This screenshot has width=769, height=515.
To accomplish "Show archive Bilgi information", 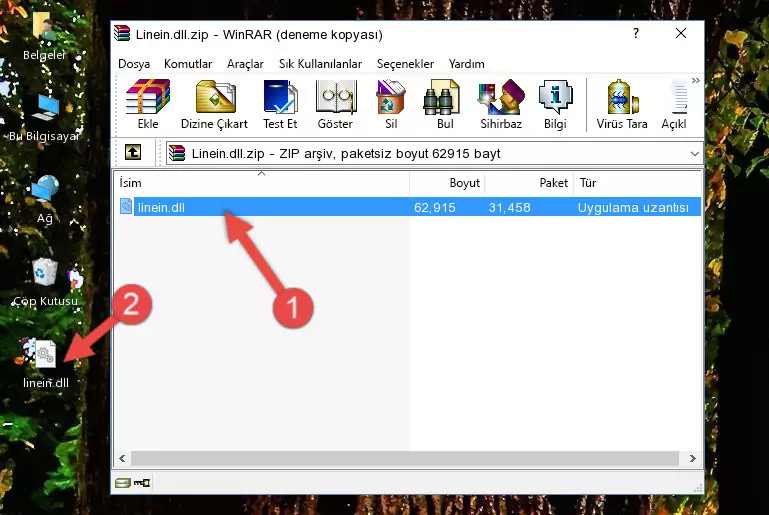I will 555,104.
